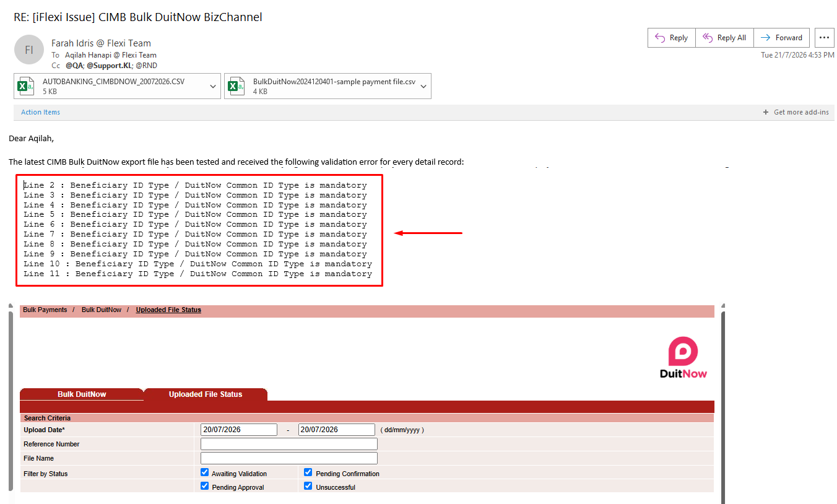The image size is (837, 504).
Task: Uncheck Awaiting Validation checkbox
Action: tap(205, 472)
